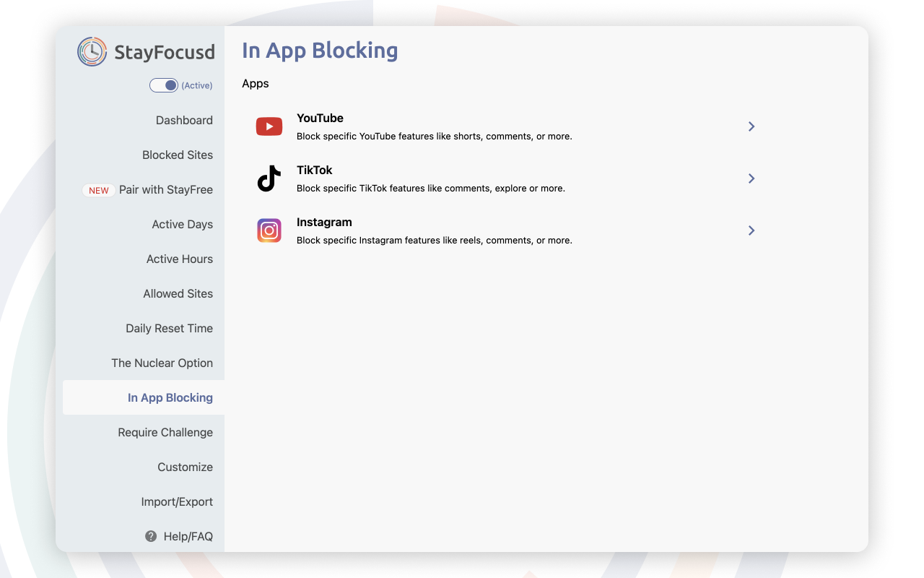Viewport: 924px width, 578px height.
Task: Open Import/Export settings
Action: pos(177,501)
